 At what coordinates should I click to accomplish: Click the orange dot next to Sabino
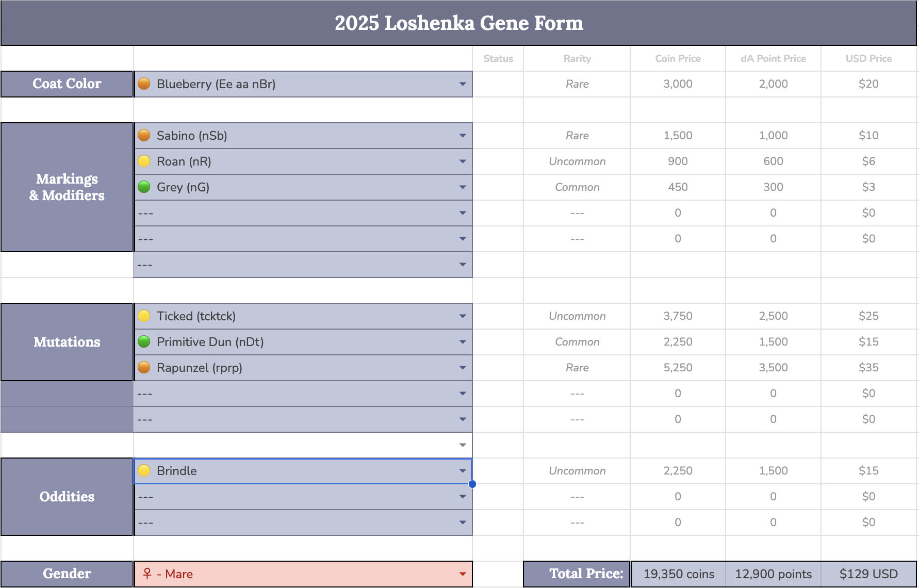click(144, 135)
